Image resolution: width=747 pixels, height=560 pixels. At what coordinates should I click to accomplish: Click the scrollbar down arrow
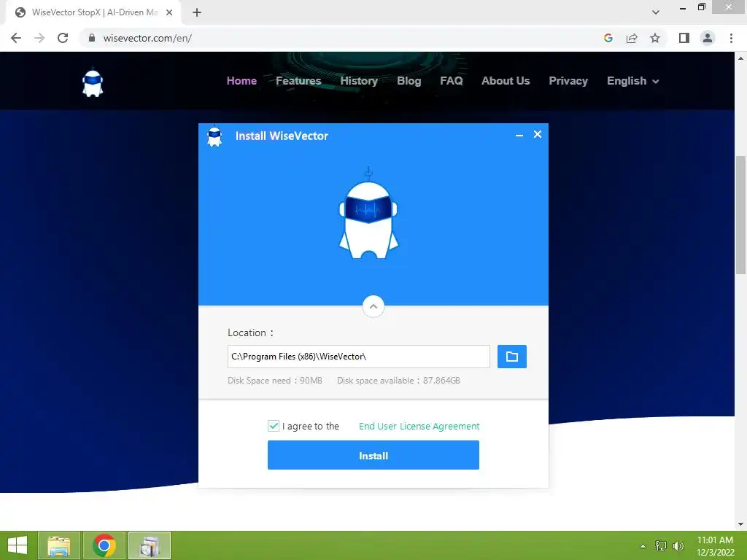(740, 524)
